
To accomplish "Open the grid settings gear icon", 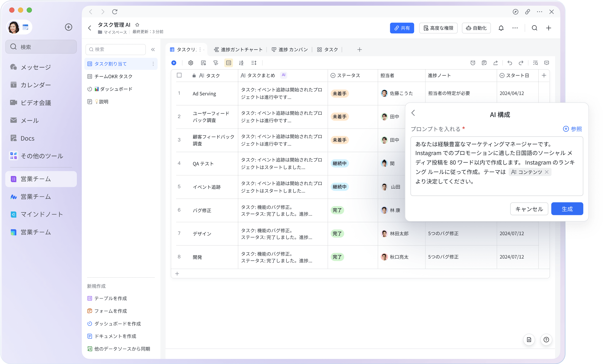I will 190,63.
